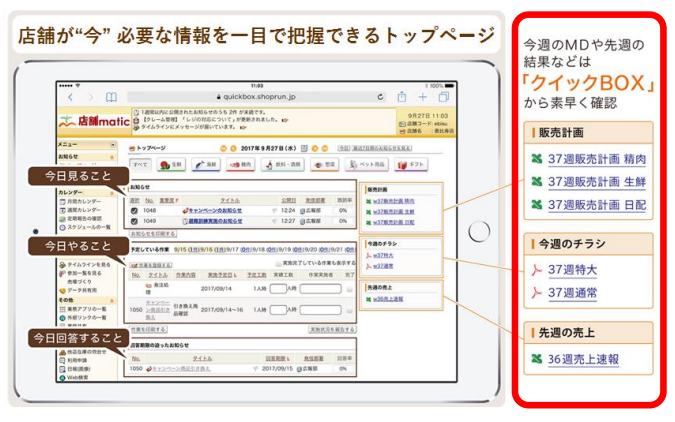This screenshot has width=675, height=422.
Task: Open w37販売計画 生鮮 spreadsheet link
Action: tap(394, 212)
